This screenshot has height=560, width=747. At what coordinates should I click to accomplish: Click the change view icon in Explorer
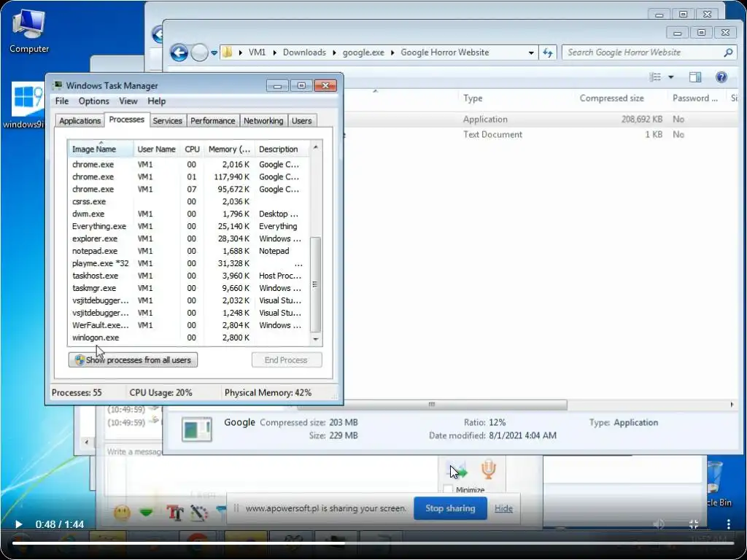(656, 77)
